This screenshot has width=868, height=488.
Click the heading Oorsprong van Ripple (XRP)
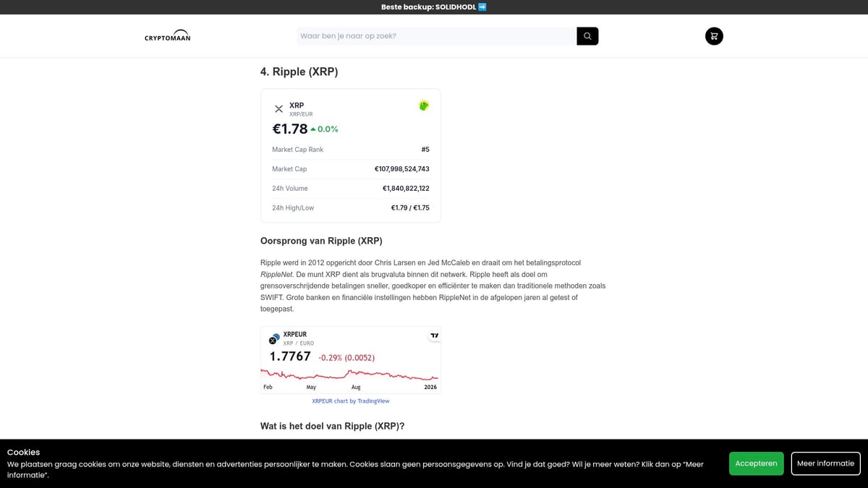coord(321,240)
